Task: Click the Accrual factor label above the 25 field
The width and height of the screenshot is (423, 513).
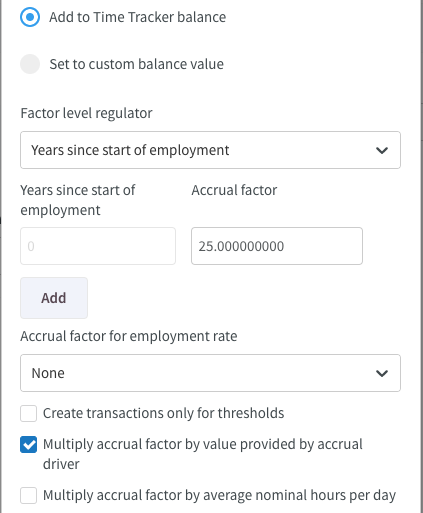Action: pos(234,190)
